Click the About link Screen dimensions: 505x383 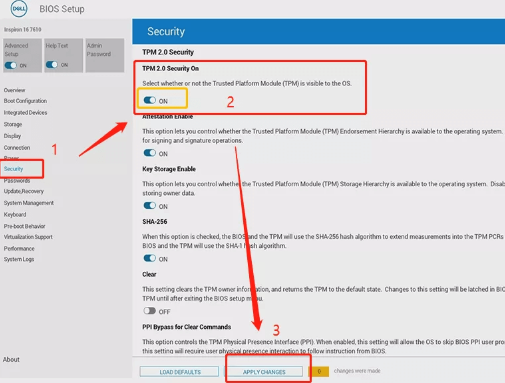(x=11, y=359)
